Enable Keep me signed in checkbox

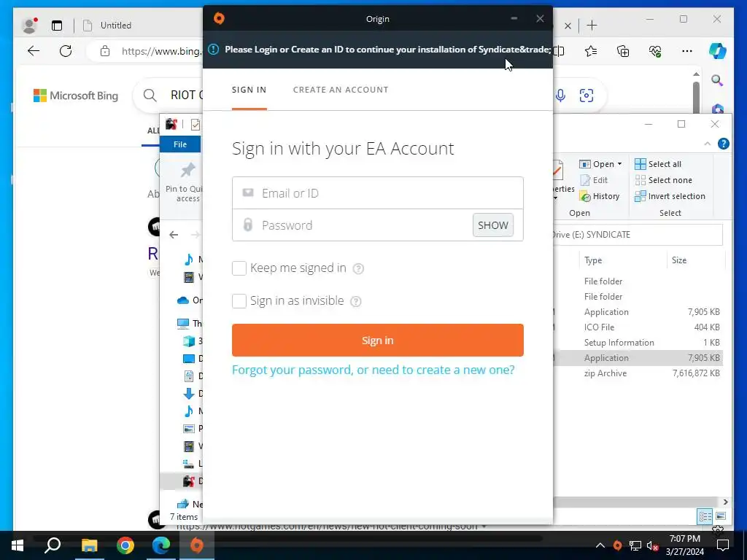[x=239, y=268]
